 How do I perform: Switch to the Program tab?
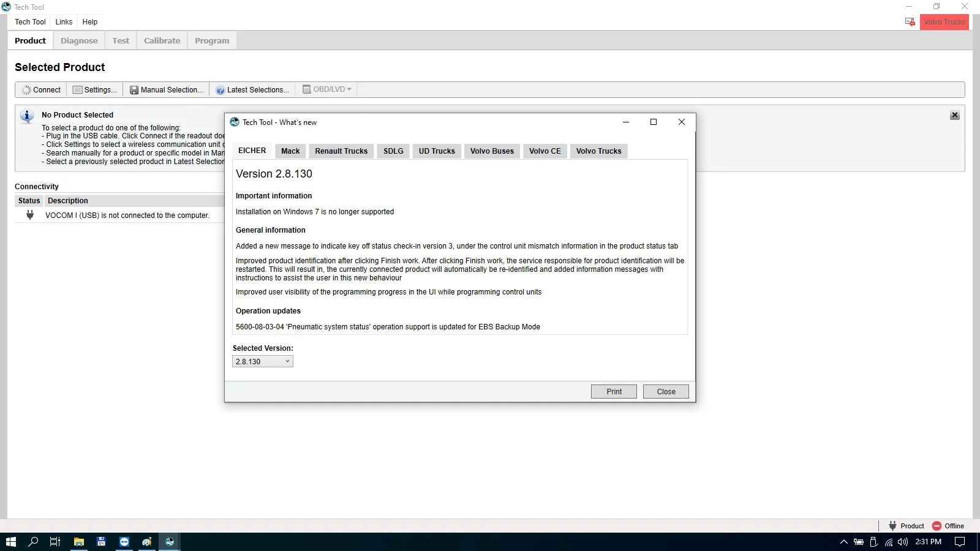212,40
